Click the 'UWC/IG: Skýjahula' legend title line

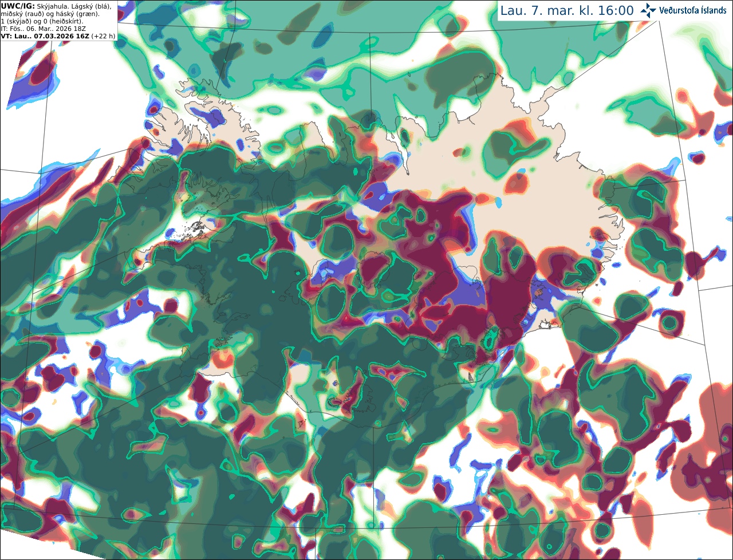click(56, 6)
